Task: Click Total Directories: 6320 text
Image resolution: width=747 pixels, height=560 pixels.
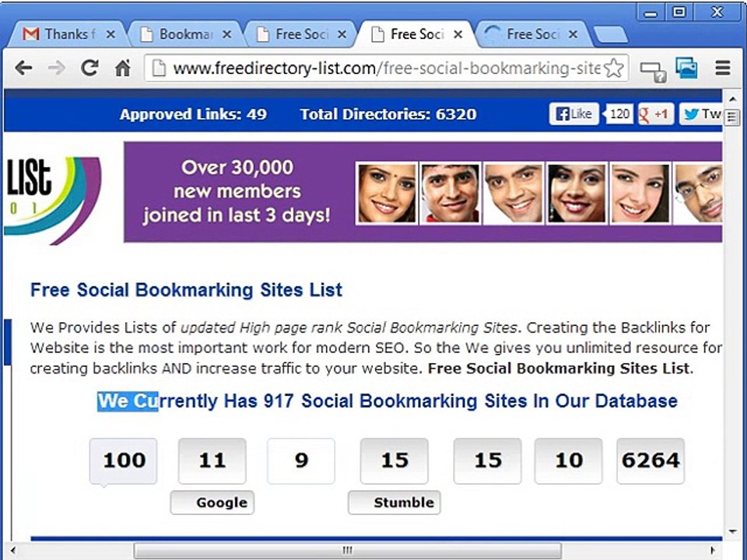Action: [x=388, y=114]
